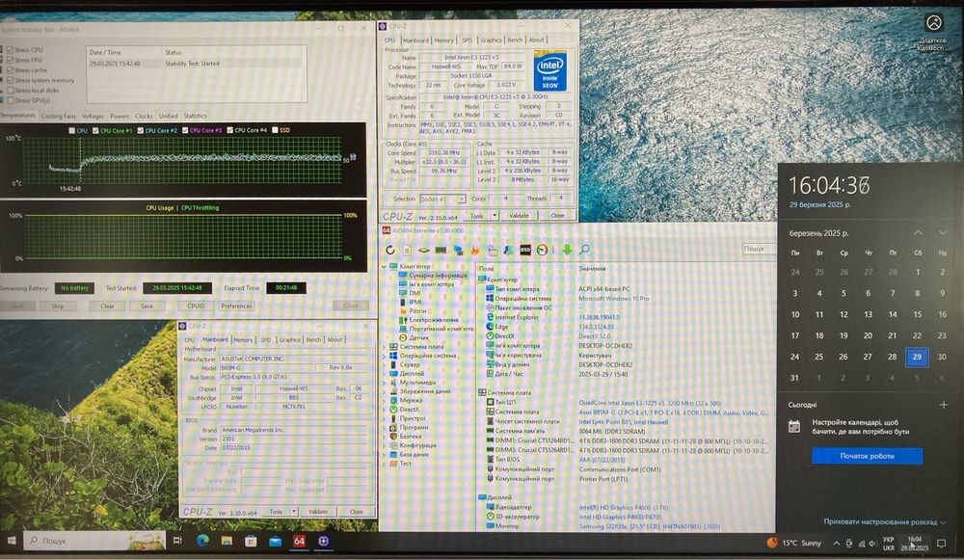Switch to CPU-Z via taskbar icon

click(x=323, y=541)
